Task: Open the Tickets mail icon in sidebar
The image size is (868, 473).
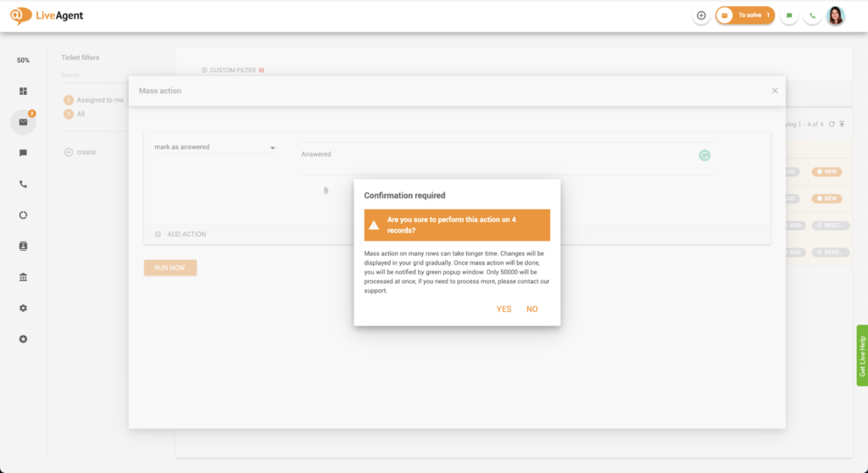Action: coord(23,122)
